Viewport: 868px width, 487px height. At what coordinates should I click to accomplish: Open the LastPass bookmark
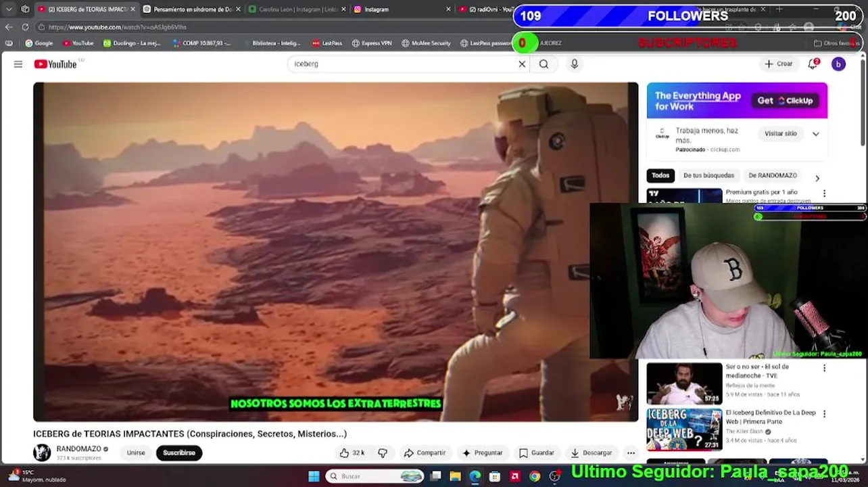pos(327,43)
